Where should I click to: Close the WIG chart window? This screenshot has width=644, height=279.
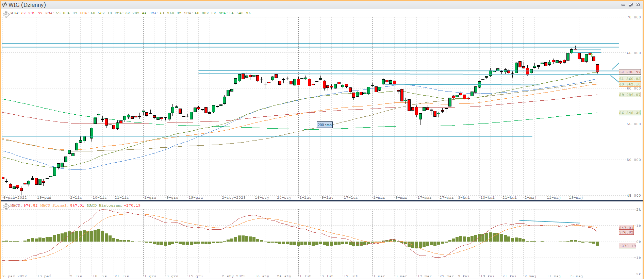pyautogui.click(x=638, y=5)
